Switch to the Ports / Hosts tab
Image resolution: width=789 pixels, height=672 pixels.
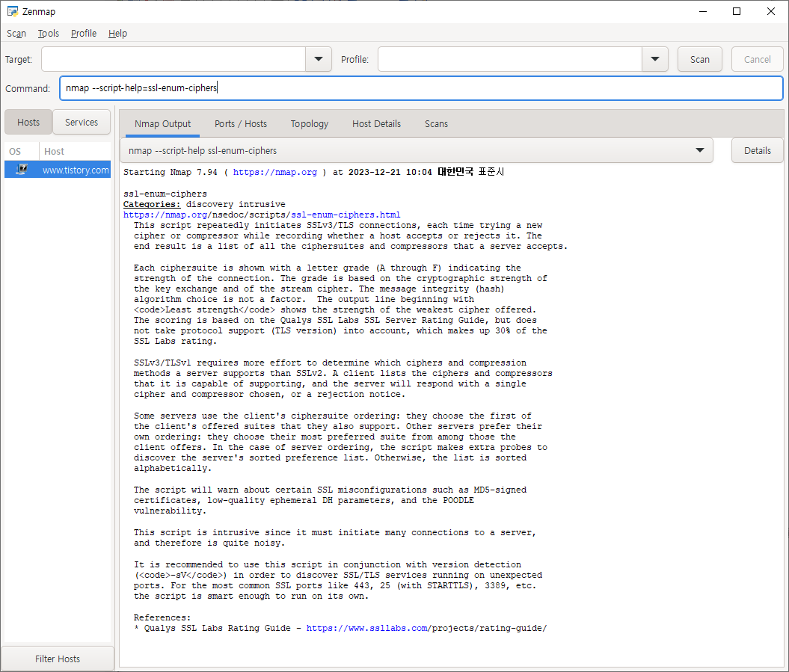tap(241, 124)
